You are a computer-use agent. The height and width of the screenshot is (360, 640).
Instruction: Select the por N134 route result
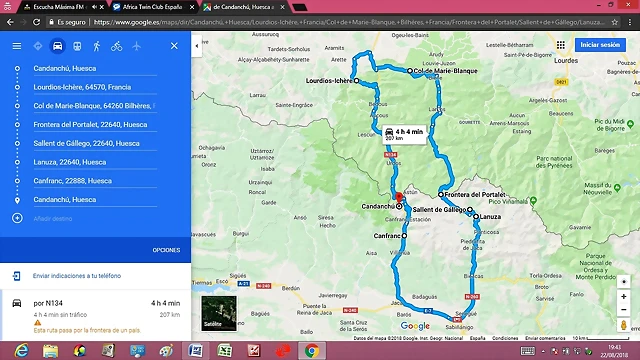pyautogui.click(x=96, y=314)
